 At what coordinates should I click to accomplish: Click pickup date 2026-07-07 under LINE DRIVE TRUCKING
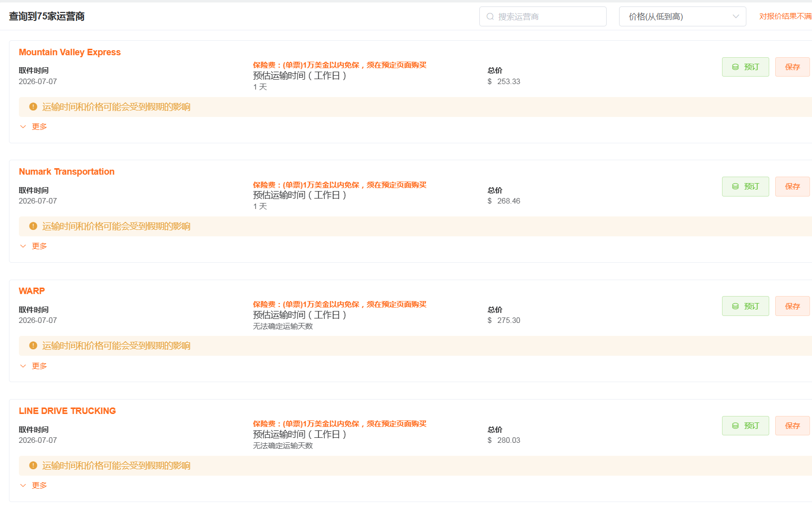(38, 440)
